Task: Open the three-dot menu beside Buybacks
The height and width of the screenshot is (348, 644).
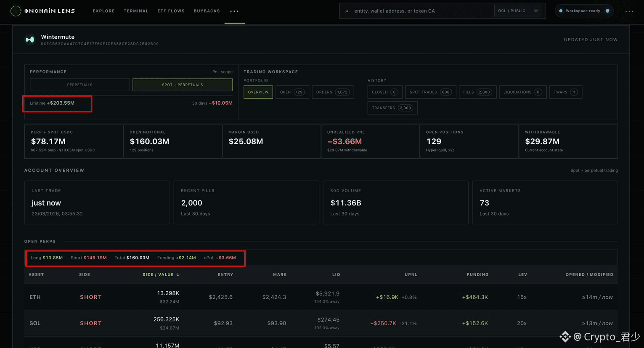Action: tap(234, 11)
